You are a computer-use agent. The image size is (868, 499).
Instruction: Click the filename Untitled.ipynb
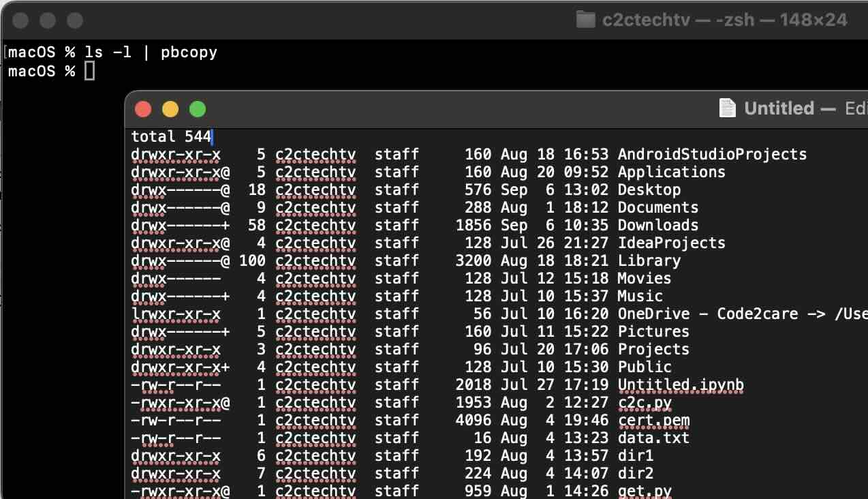[679, 384]
